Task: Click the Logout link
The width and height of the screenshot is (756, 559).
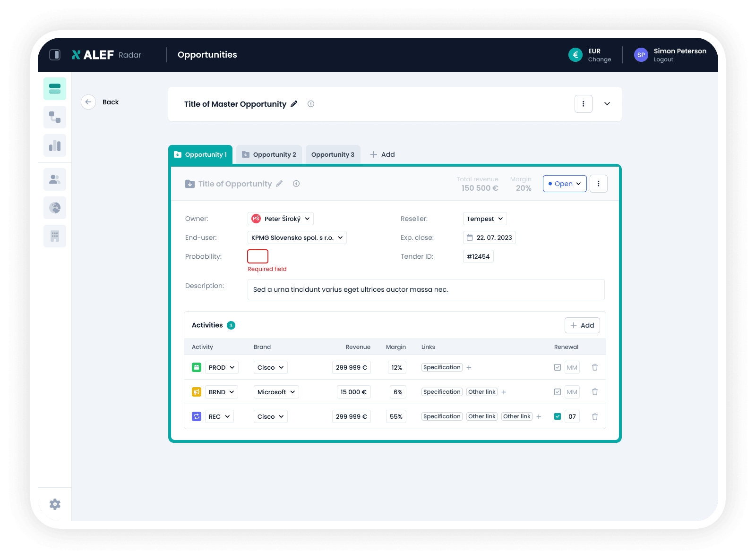Action: pos(663,59)
